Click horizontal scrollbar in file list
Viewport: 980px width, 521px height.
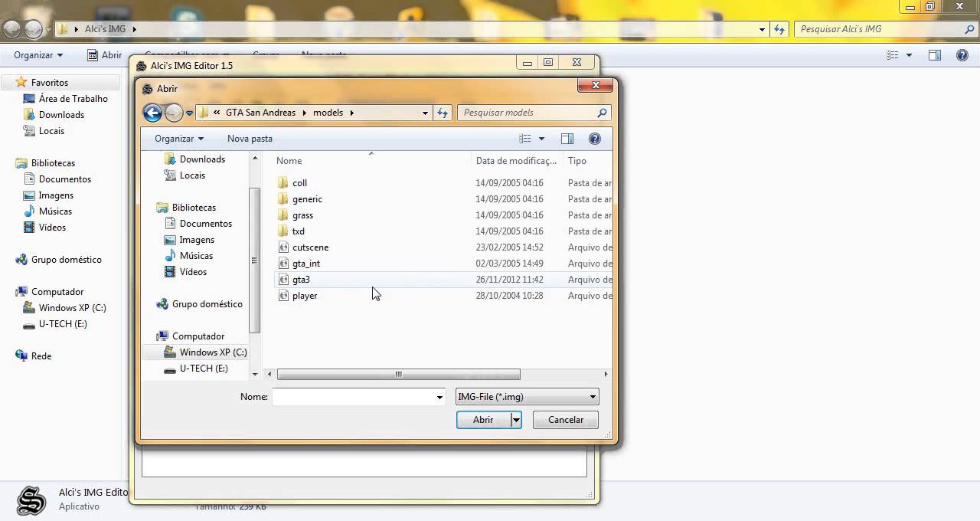[x=398, y=375]
